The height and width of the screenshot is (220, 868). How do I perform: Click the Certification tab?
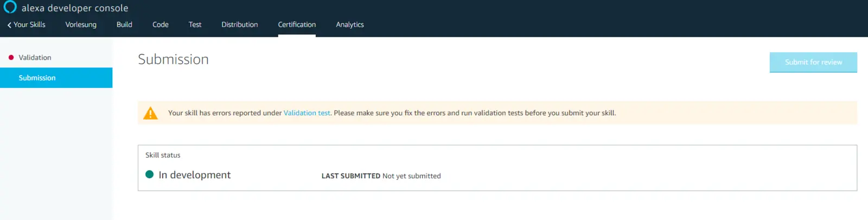point(297,25)
